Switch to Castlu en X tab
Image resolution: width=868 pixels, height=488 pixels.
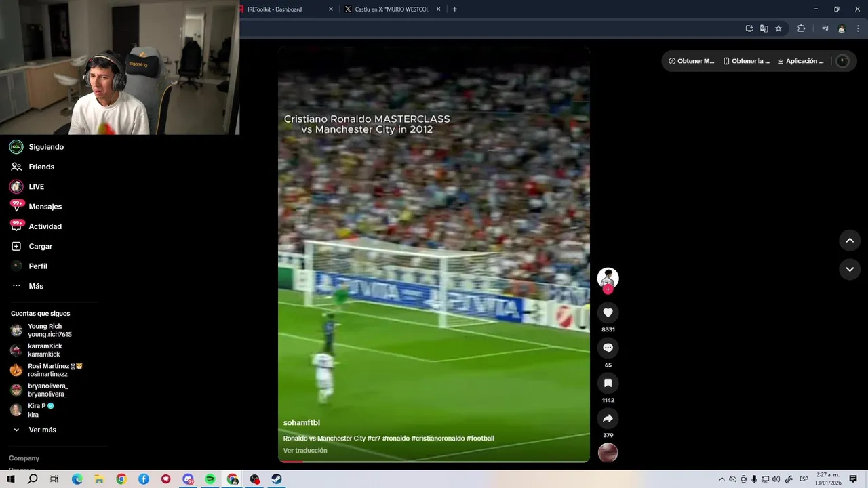(x=392, y=9)
